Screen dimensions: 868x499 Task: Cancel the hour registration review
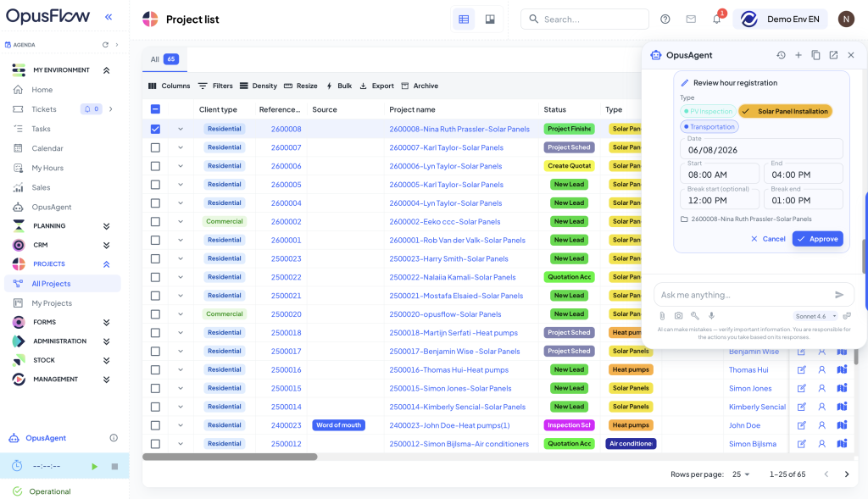[768, 239]
